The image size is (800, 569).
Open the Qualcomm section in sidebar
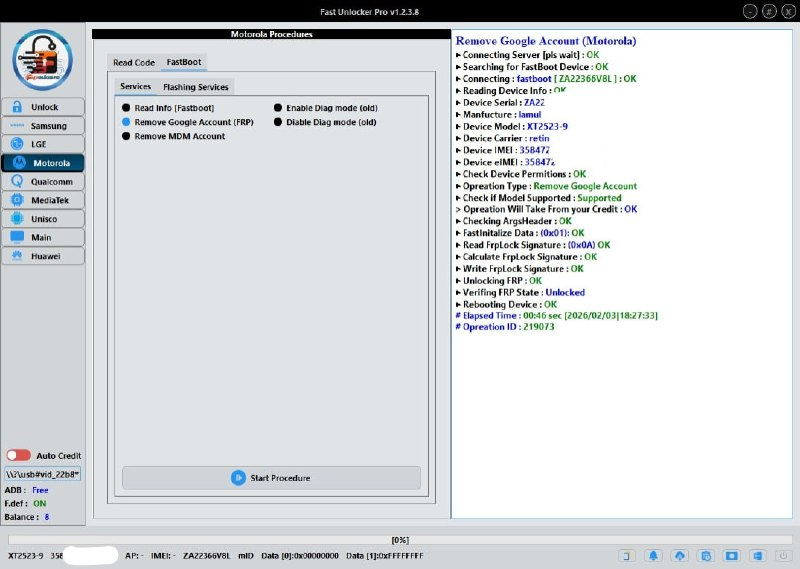(x=43, y=182)
